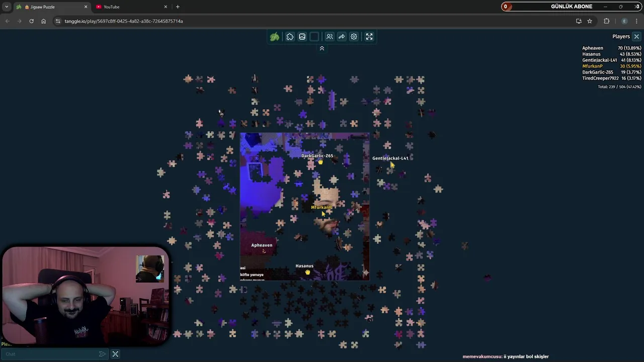644x362 pixels.
Task: Toggle the players list icon in toolbar
Action: (330, 37)
